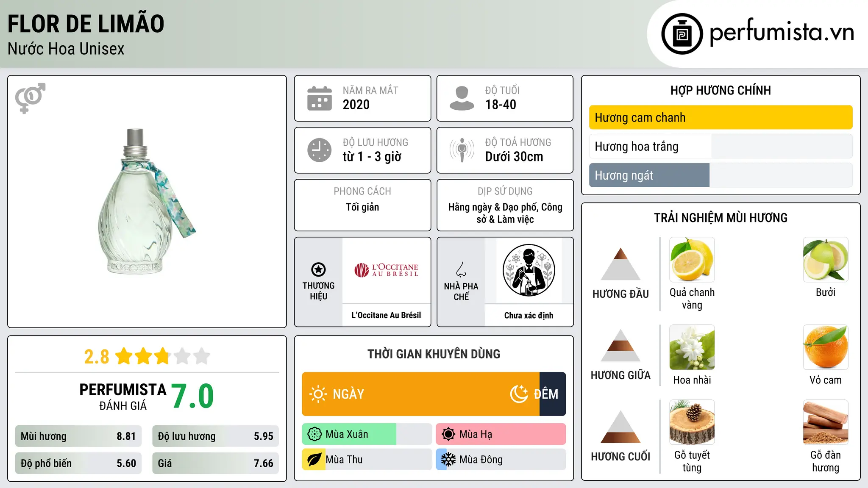Click the Perfumista 7.0 rating score
This screenshot has width=868, height=488.
click(x=193, y=396)
